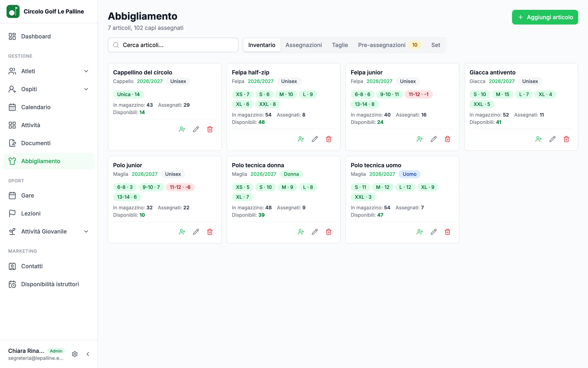The height and width of the screenshot is (368, 588).
Task: Open Disponibilità istruttori page
Action: click(49, 284)
